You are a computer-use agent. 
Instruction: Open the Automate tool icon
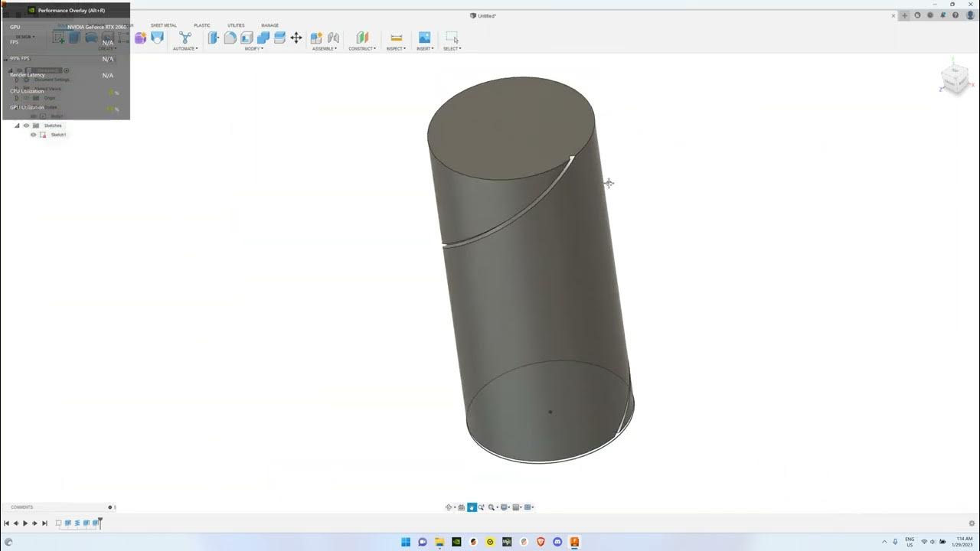coord(185,37)
